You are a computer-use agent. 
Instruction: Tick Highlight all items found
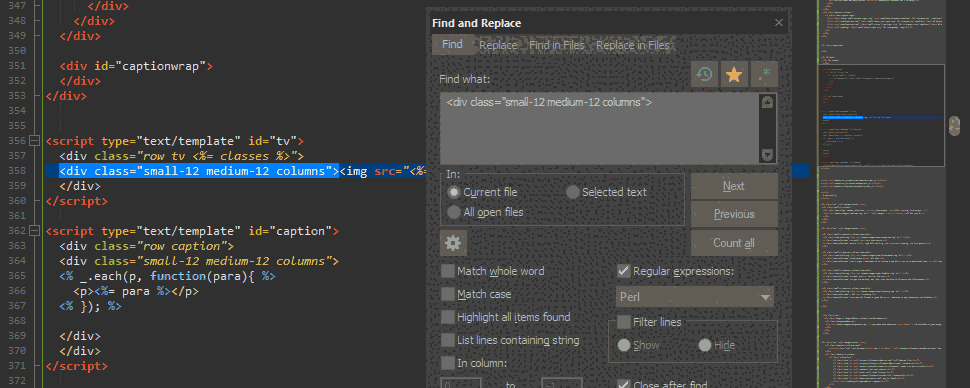(x=447, y=317)
